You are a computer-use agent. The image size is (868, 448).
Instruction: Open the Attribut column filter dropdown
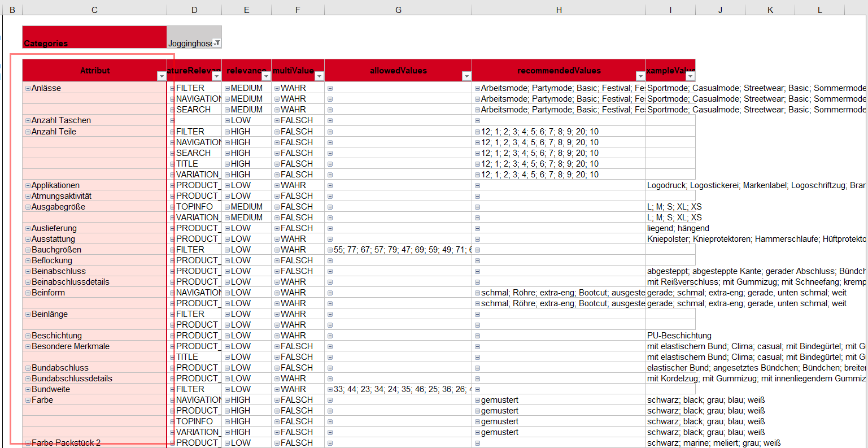click(162, 76)
